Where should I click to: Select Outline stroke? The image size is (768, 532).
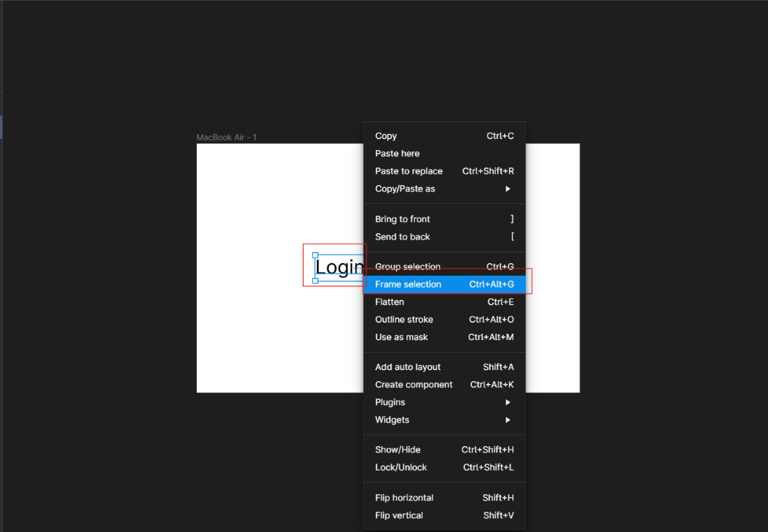pos(404,319)
